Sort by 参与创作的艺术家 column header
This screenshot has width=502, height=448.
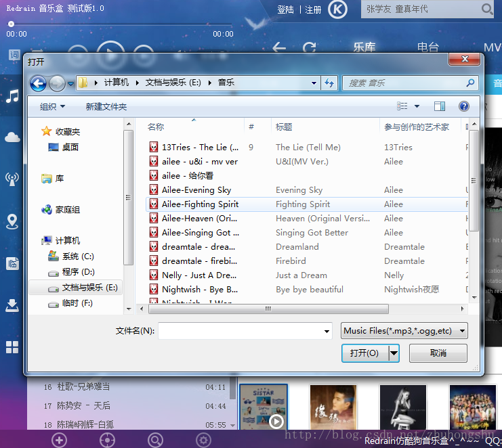417,127
